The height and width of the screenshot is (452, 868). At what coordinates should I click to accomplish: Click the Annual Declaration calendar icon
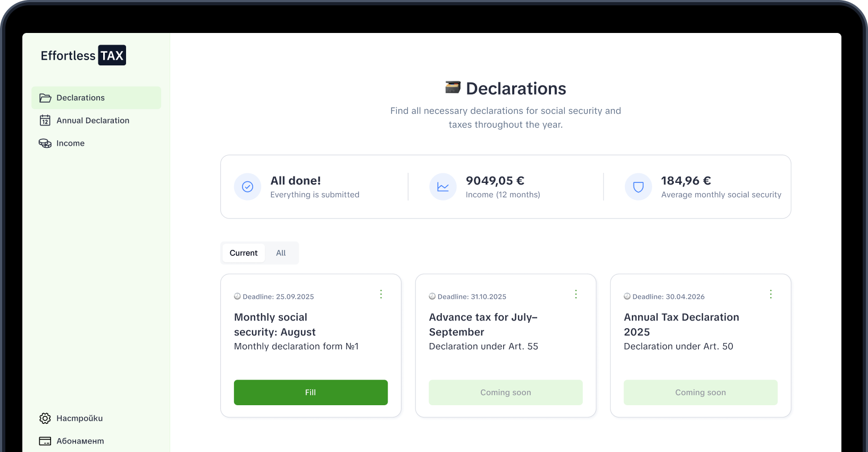click(45, 121)
